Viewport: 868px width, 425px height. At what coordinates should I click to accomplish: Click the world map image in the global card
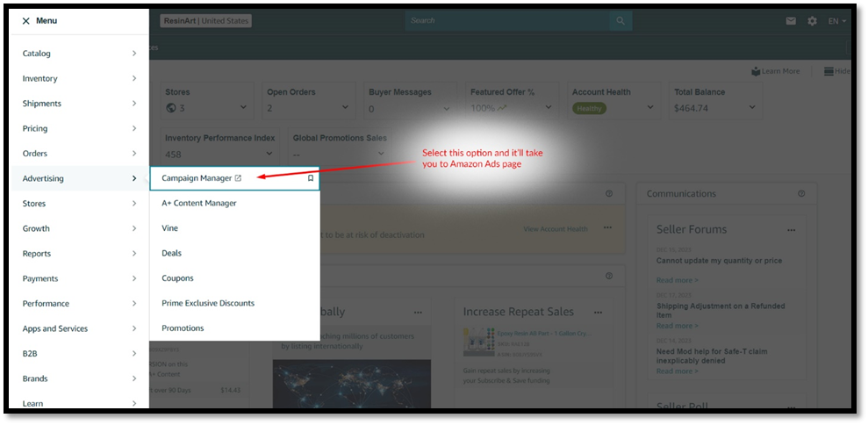[x=352, y=384]
